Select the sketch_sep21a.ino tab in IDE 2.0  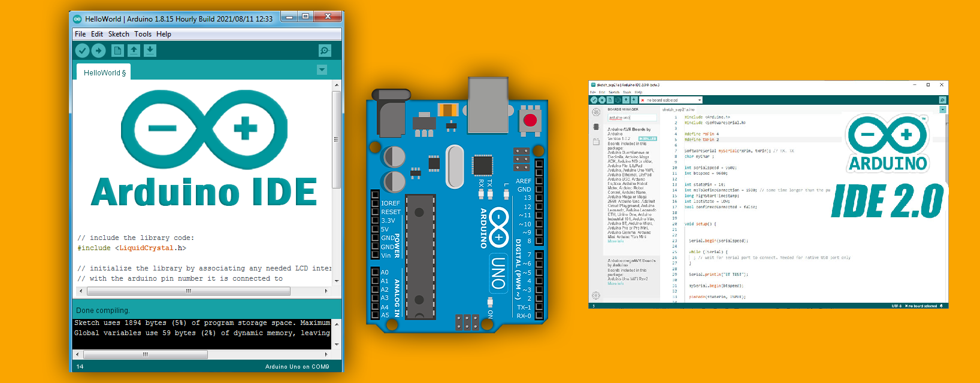point(679,110)
